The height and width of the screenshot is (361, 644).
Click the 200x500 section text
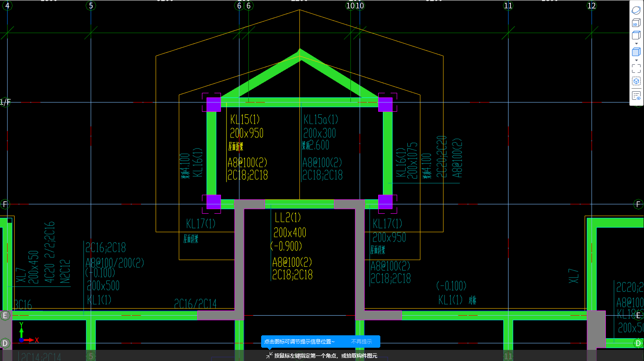[x=103, y=286]
